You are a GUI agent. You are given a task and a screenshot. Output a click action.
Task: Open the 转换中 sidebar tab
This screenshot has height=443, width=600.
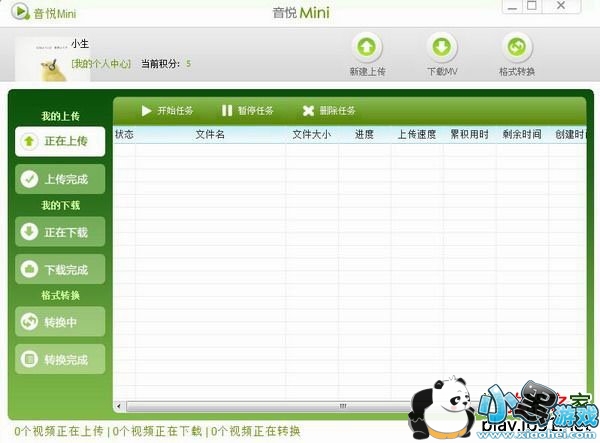coord(60,321)
